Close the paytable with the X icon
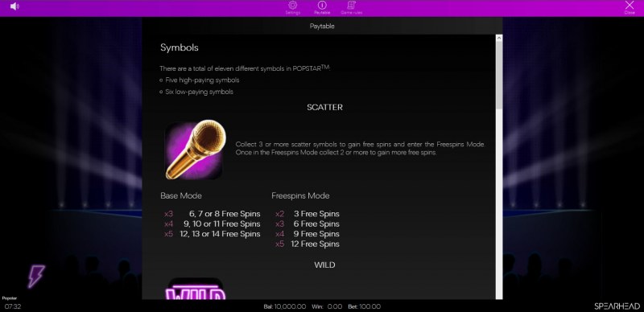Viewport: 644px width, 312px height. click(630, 5)
